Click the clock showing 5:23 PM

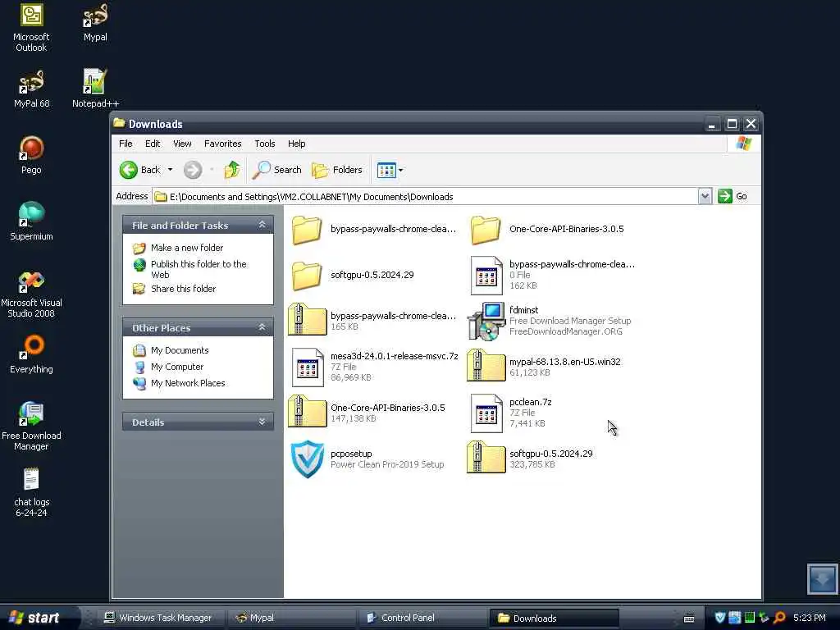809,618
